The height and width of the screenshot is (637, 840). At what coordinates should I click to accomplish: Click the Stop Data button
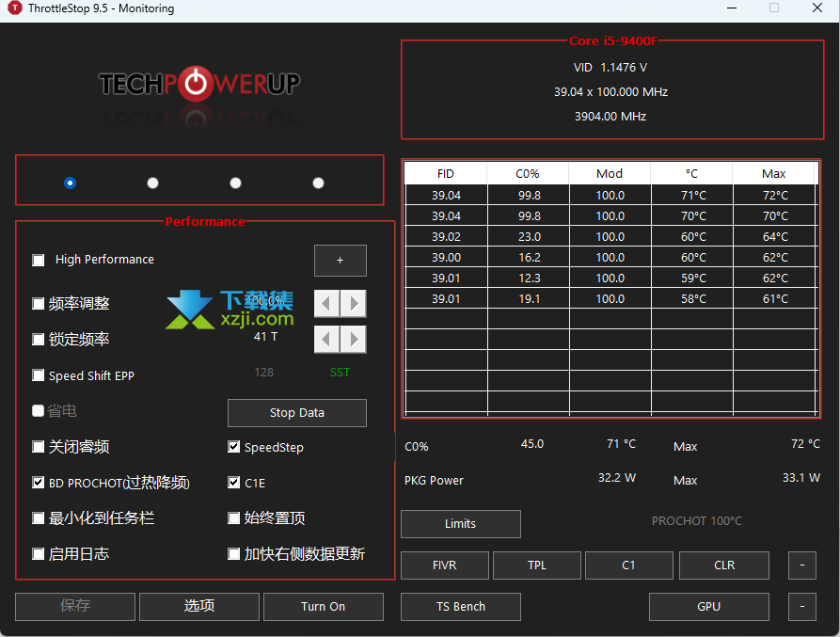coord(297,413)
